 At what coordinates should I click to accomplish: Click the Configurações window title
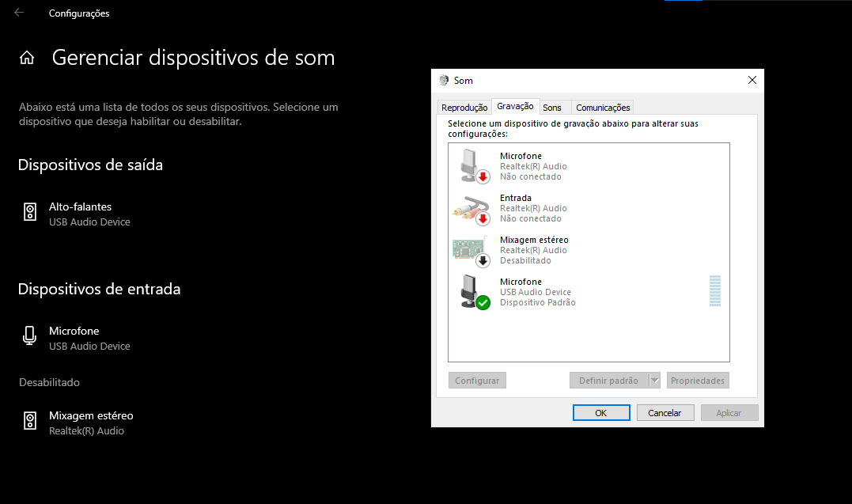tap(79, 13)
